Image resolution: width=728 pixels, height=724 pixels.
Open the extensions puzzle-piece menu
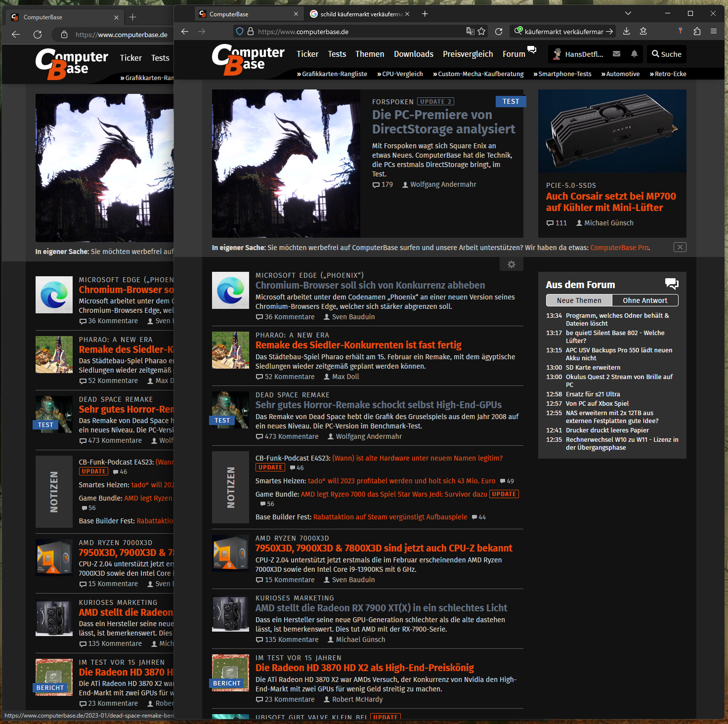click(x=697, y=31)
